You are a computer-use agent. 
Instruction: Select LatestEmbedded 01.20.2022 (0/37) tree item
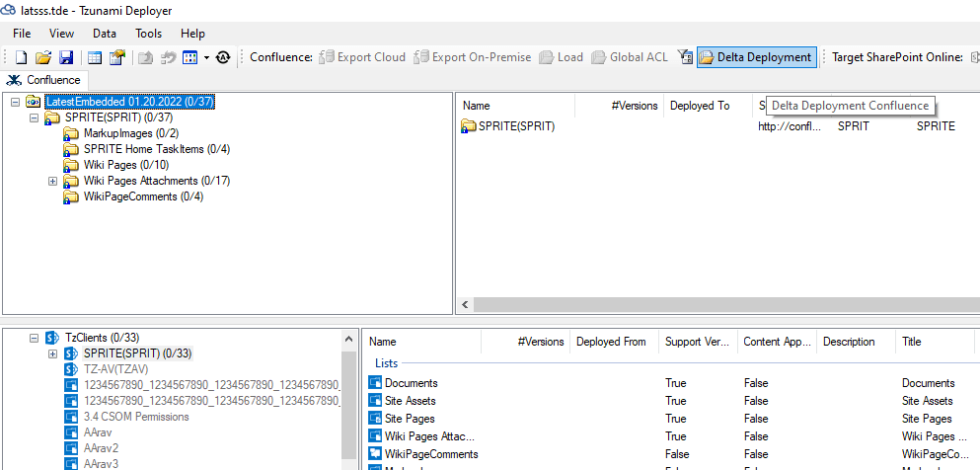pyautogui.click(x=130, y=102)
